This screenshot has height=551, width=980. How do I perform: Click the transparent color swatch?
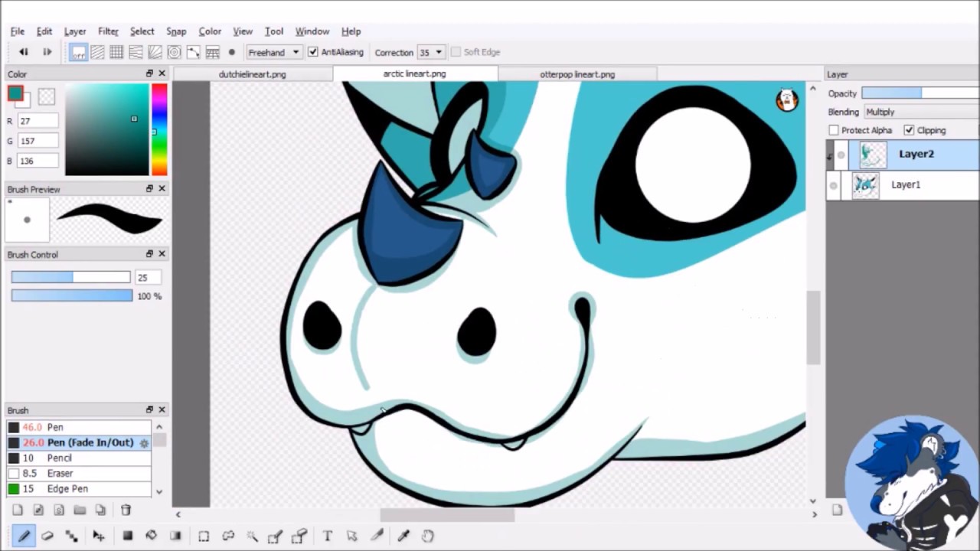[x=47, y=96]
